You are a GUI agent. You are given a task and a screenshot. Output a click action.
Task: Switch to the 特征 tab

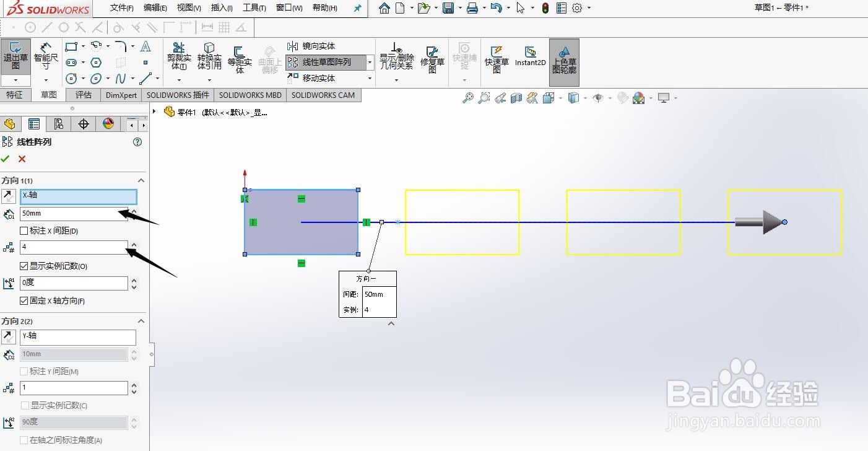pos(14,95)
